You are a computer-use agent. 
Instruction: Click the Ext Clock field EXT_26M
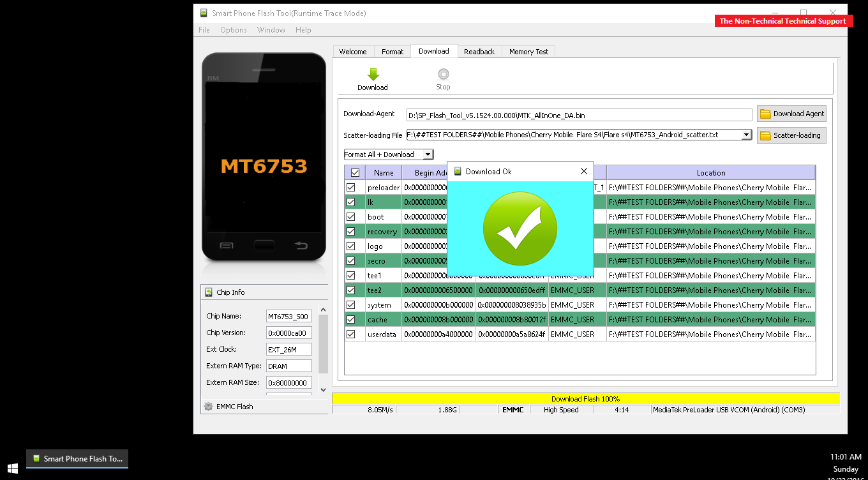coord(288,350)
